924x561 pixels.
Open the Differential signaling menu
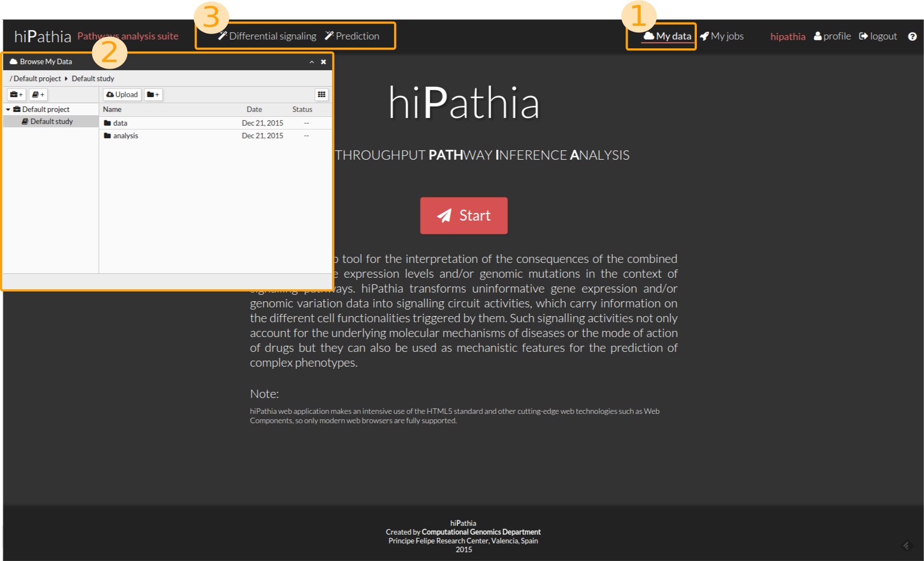coord(267,36)
